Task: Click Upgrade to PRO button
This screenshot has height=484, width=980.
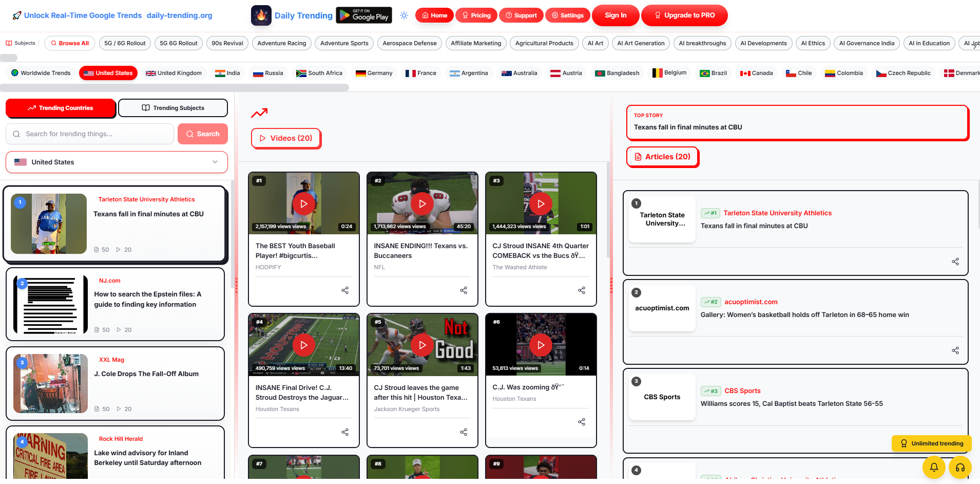Action: [684, 15]
